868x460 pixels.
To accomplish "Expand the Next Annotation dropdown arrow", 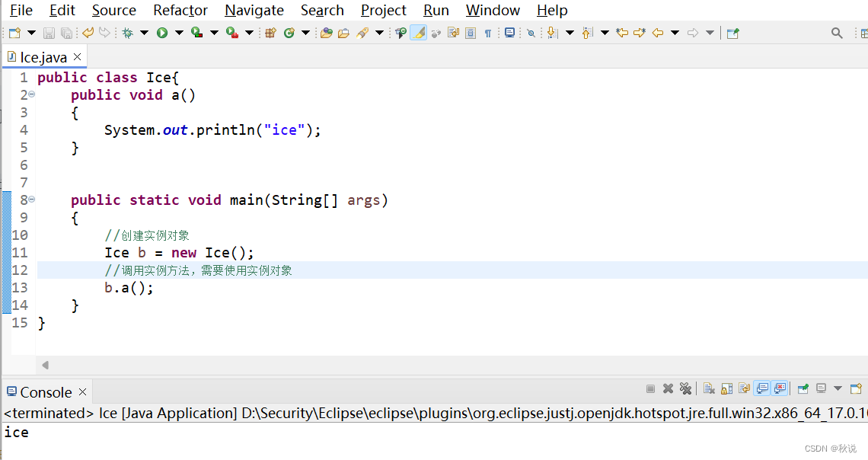I will [x=570, y=34].
